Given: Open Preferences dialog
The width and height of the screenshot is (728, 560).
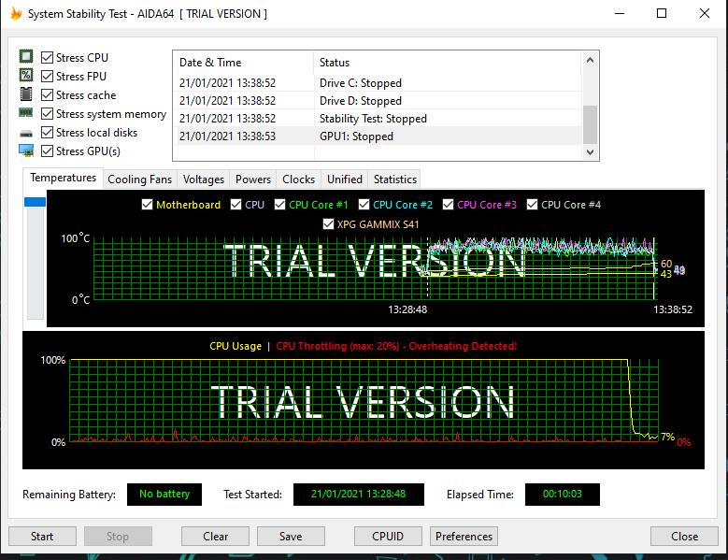Looking at the screenshot, I should click(464, 537).
